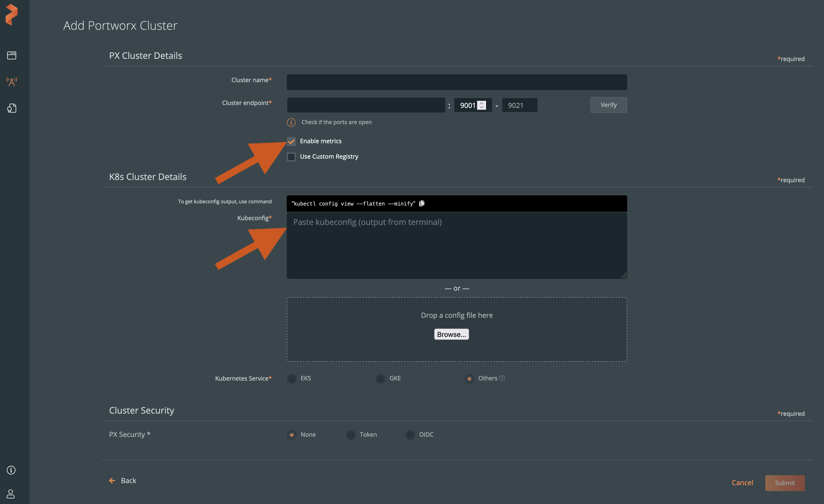Click the Others help question mark icon
The width and height of the screenshot is (824, 504).
(x=502, y=378)
